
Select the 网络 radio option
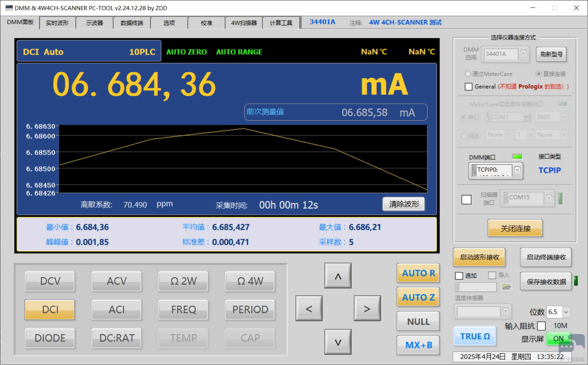pos(464,136)
